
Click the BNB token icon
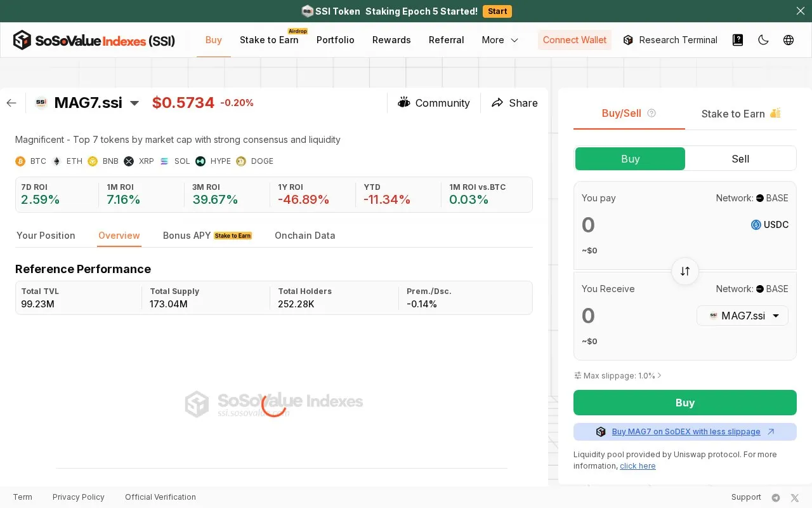pyautogui.click(x=93, y=161)
